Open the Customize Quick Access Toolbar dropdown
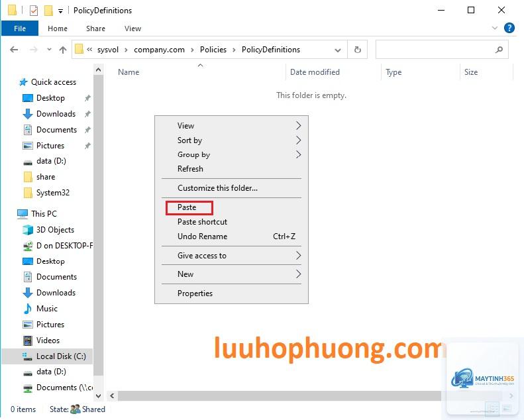 tap(60, 11)
